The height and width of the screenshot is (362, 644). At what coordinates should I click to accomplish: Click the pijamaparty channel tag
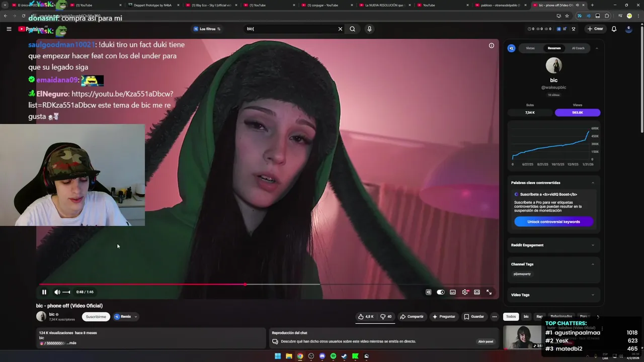click(522, 274)
